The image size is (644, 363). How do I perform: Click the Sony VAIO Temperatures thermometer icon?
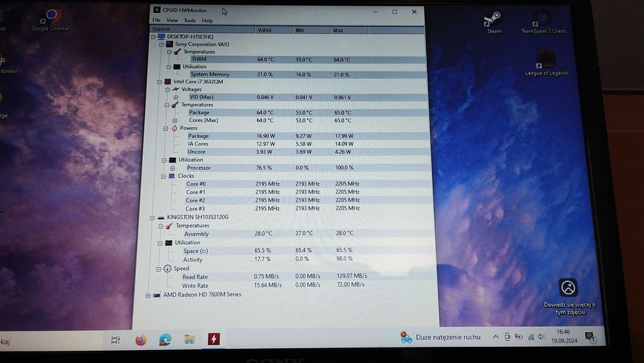(178, 52)
